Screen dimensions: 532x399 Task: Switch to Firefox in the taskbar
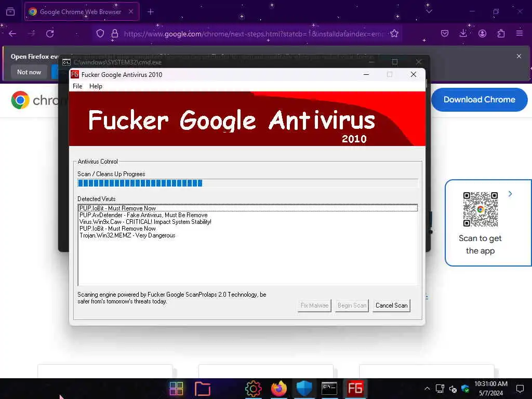pyautogui.click(x=279, y=389)
